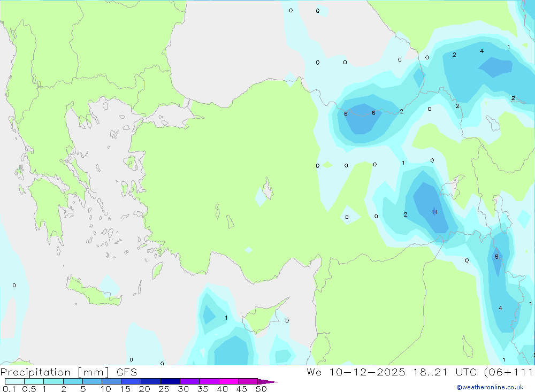Select the 2–5 mm legend color

73,381
